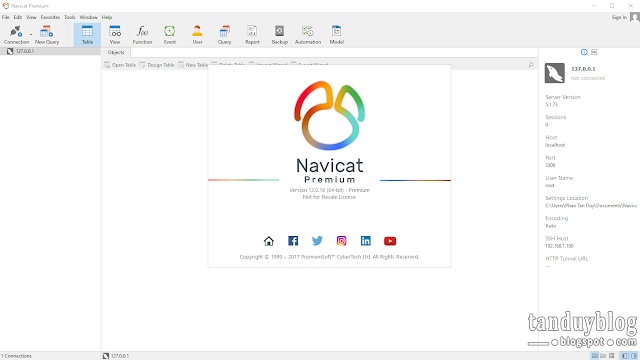Switch to the Objects tab
This screenshot has height=360, width=640.
116,52
